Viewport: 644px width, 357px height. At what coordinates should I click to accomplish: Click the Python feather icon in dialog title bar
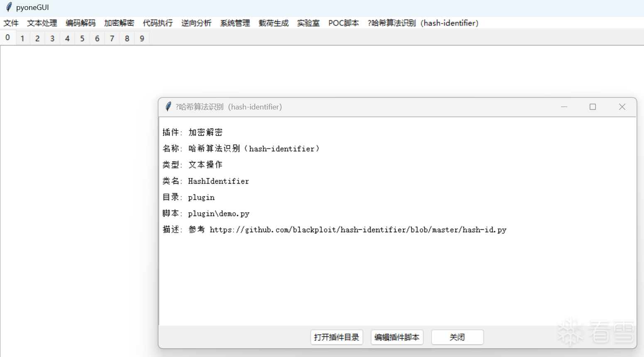coord(168,107)
